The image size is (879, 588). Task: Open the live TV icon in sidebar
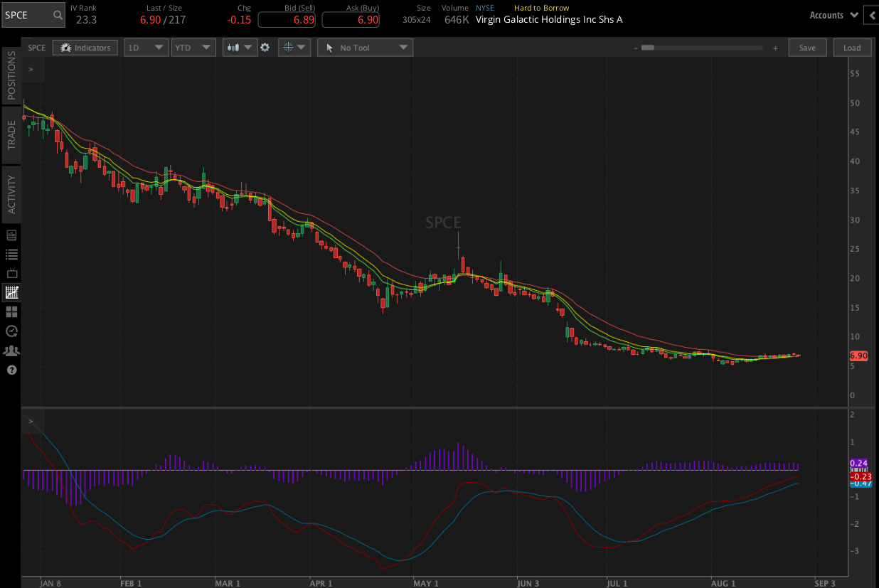point(11,273)
